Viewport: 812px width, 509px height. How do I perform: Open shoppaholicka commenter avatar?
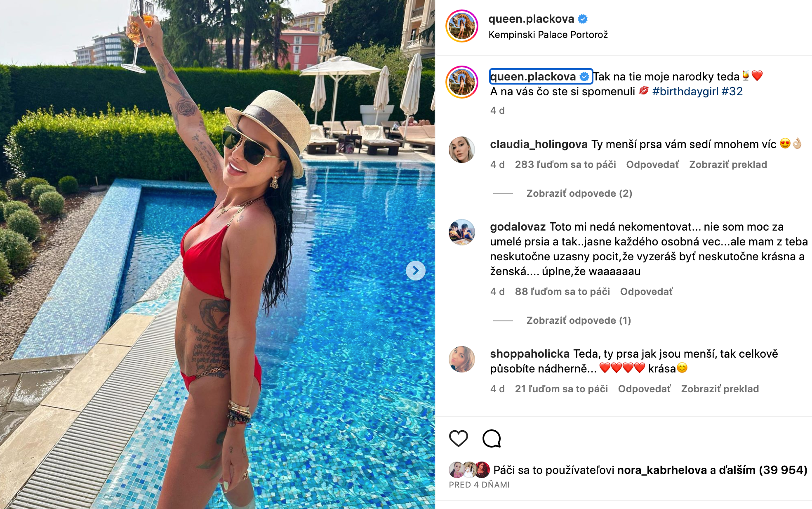462,359
